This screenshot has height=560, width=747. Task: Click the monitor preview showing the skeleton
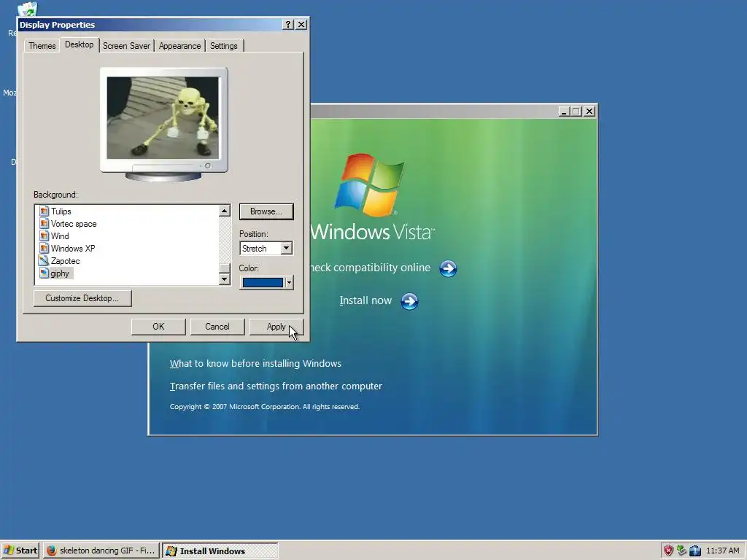pos(163,118)
